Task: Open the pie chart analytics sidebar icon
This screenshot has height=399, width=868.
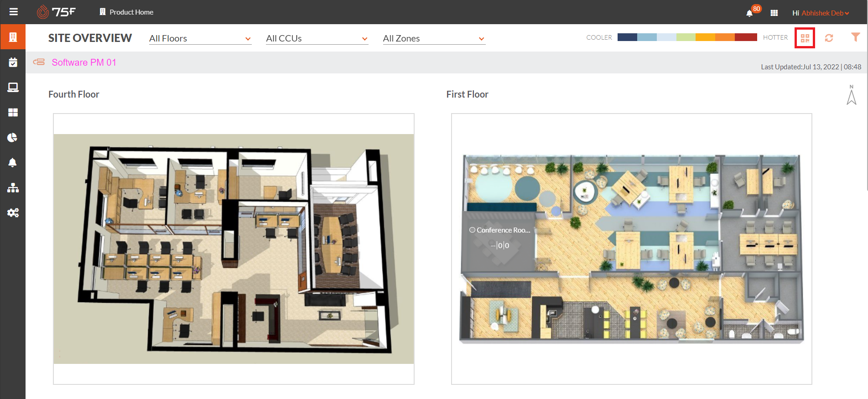Action: 13,137
